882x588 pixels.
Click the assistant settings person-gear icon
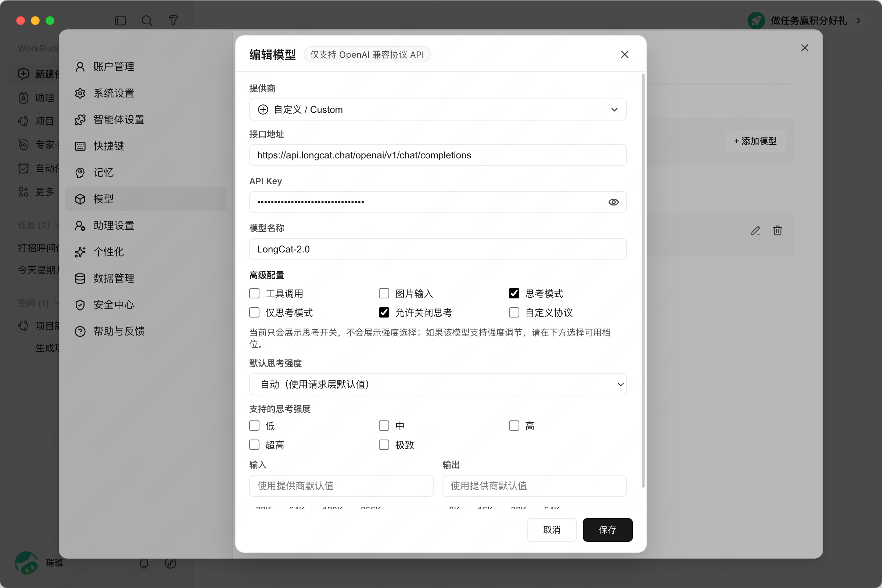coord(80,225)
